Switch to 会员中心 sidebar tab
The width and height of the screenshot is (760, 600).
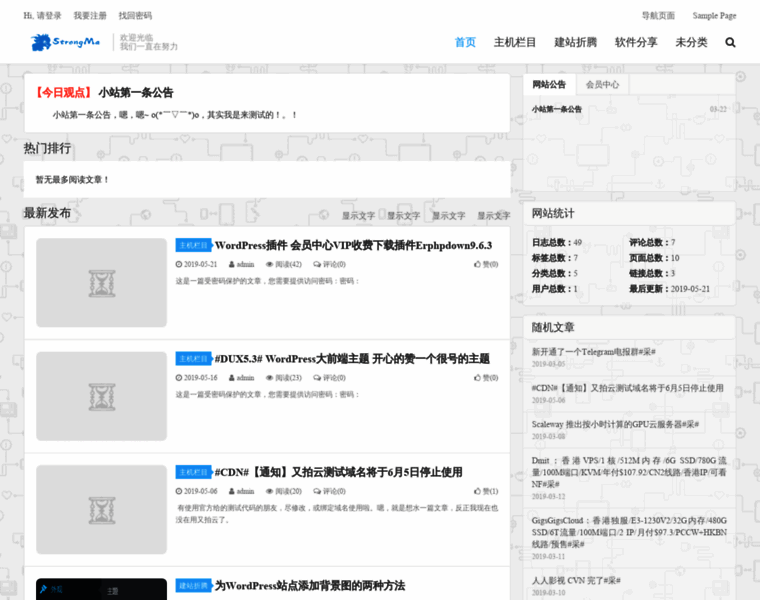tap(602, 84)
